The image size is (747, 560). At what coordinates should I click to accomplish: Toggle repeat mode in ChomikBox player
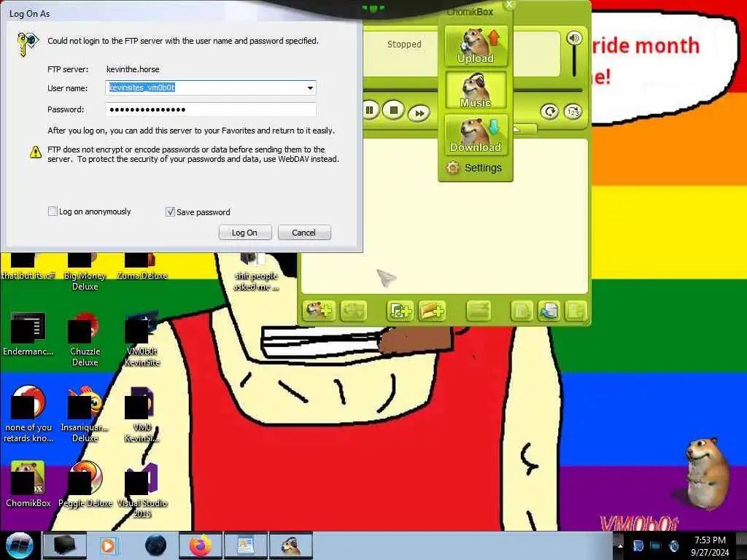pyautogui.click(x=550, y=112)
